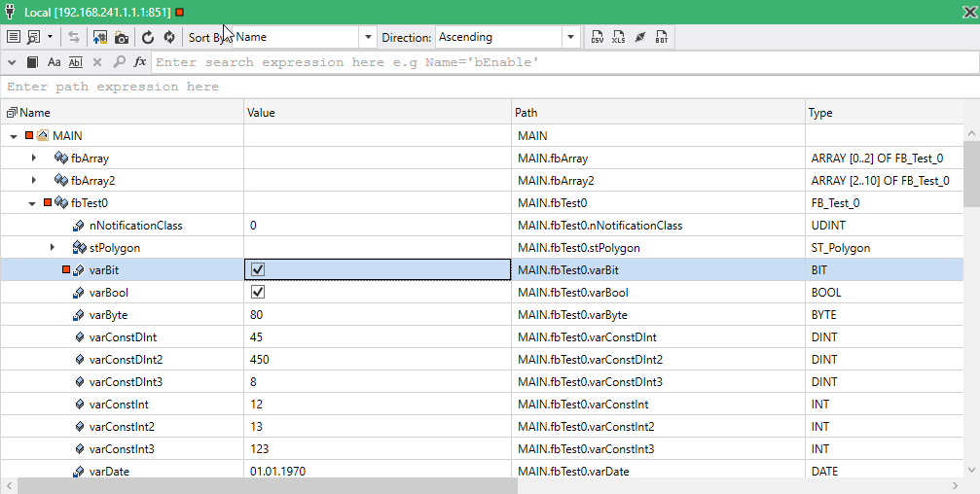This screenshot has width=980, height=494.
Task: Click the horizontal scrollbar right arrow
Action: coord(955,485)
